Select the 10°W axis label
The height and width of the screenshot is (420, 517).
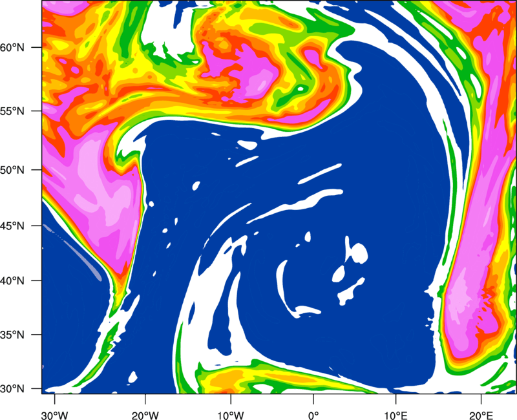[x=231, y=415]
